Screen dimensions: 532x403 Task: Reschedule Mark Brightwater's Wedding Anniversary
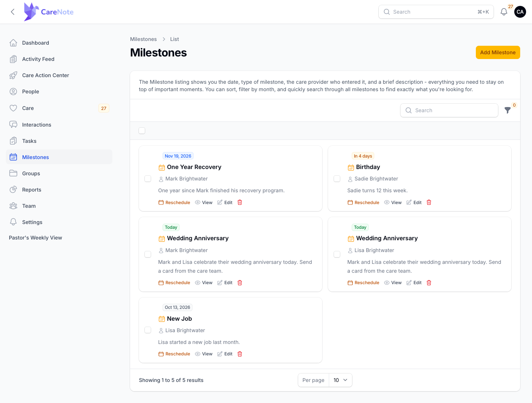[x=174, y=283]
